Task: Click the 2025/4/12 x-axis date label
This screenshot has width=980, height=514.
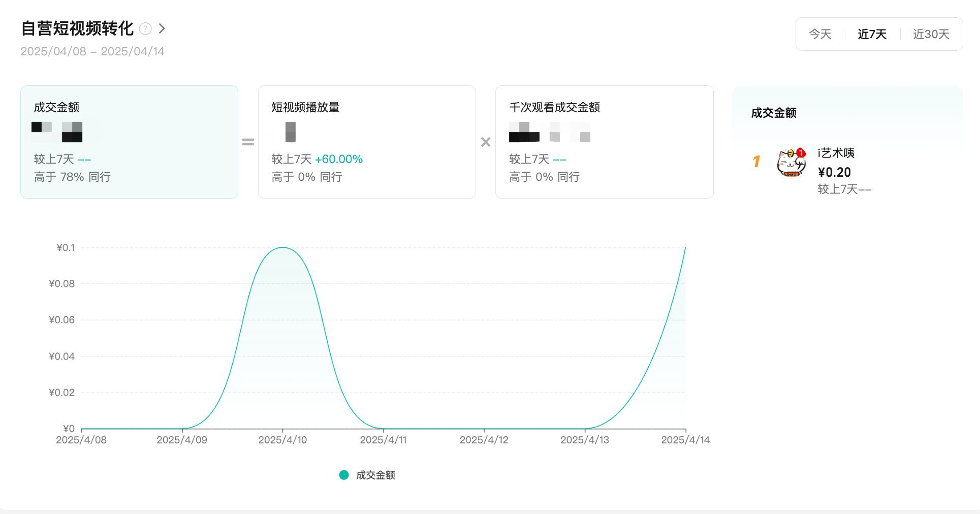Action: click(484, 440)
